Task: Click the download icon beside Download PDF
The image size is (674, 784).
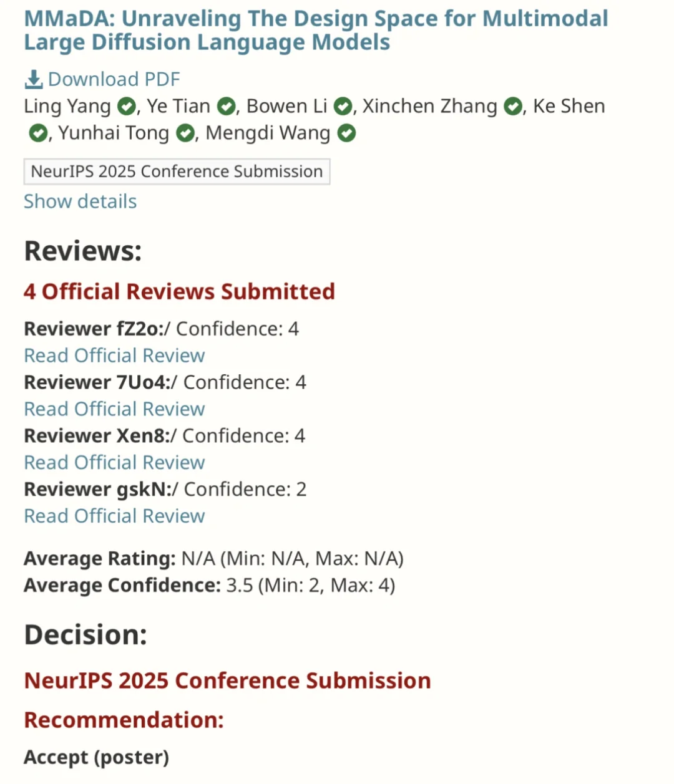Action: [33, 79]
